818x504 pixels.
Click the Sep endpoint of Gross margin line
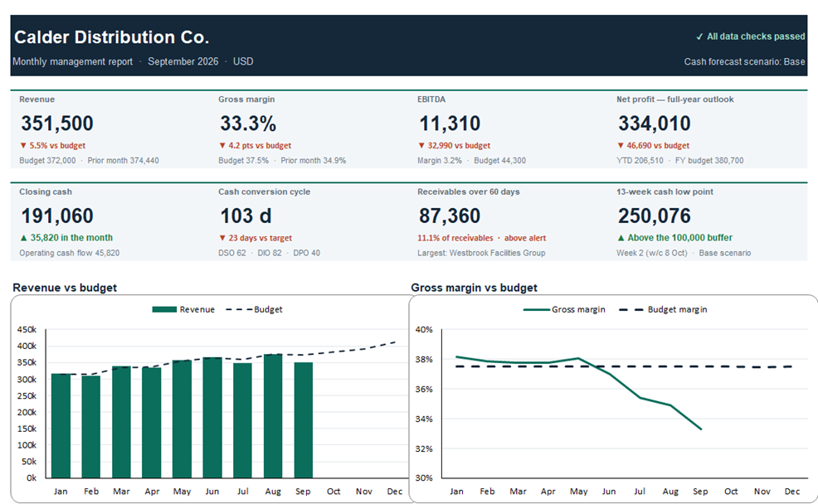tap(701, 429)
